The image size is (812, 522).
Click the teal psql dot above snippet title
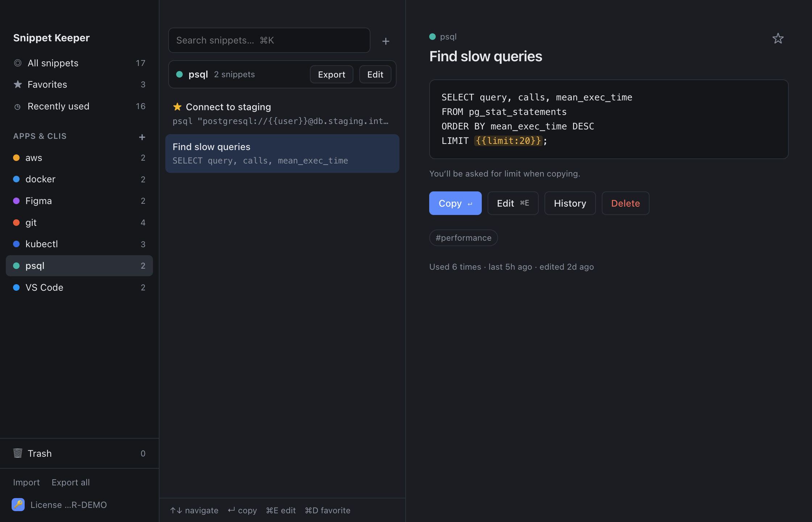point(432,37)
